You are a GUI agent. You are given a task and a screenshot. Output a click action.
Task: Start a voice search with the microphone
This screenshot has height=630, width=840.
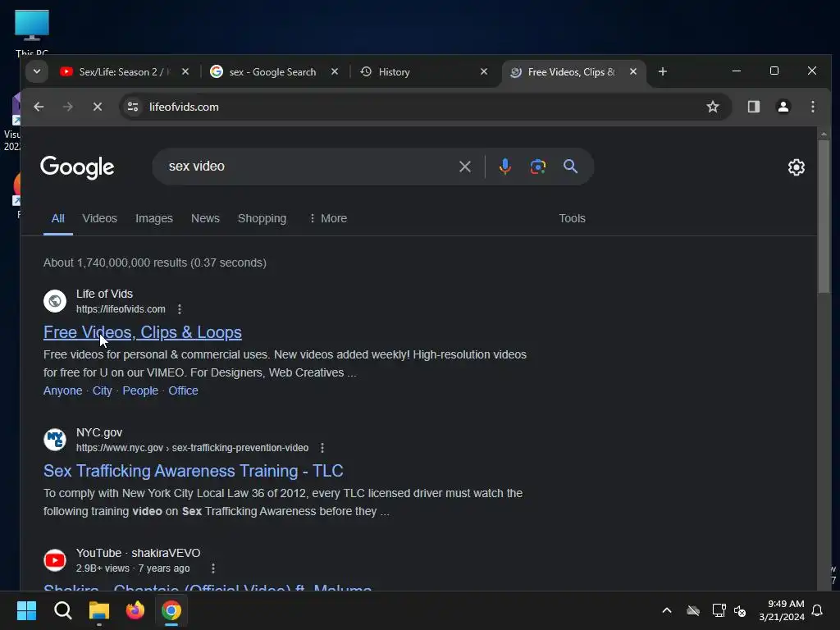[504, 167]
